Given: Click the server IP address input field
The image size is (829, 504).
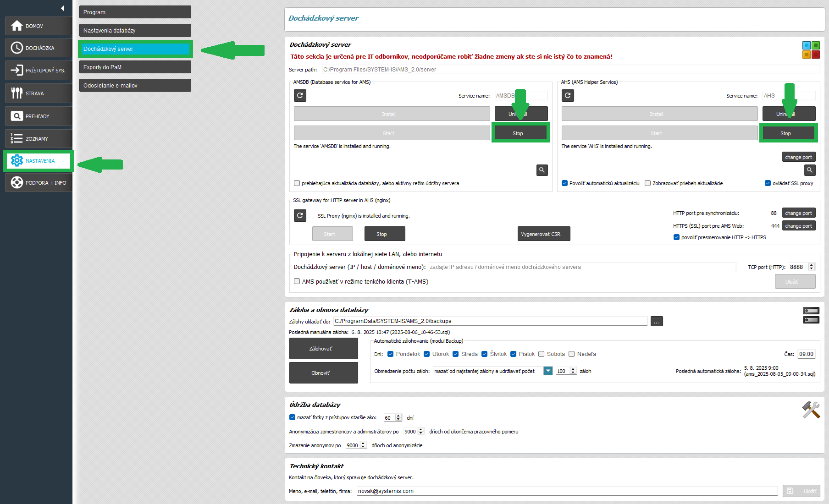Looking at the screenshot, I should click(x=582, y=267).
